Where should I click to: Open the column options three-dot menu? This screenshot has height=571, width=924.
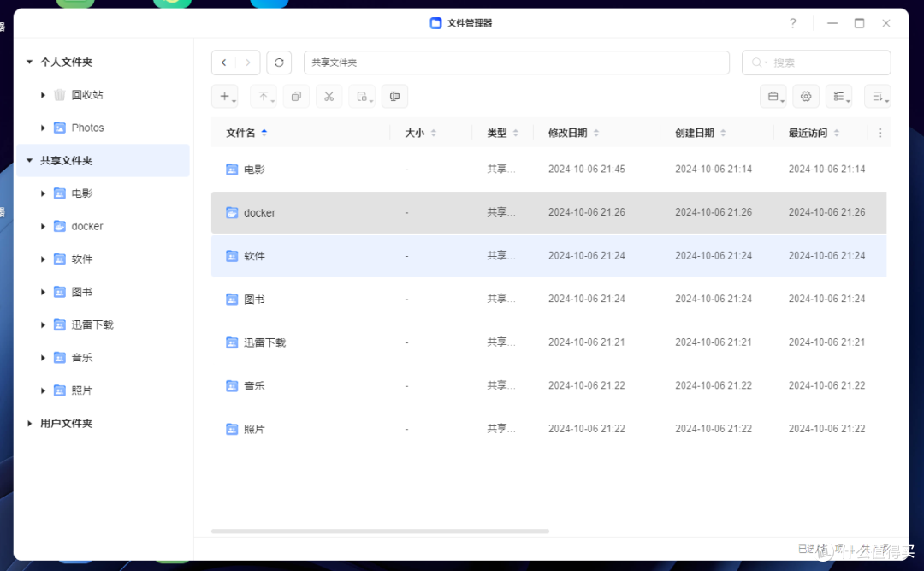880,133
